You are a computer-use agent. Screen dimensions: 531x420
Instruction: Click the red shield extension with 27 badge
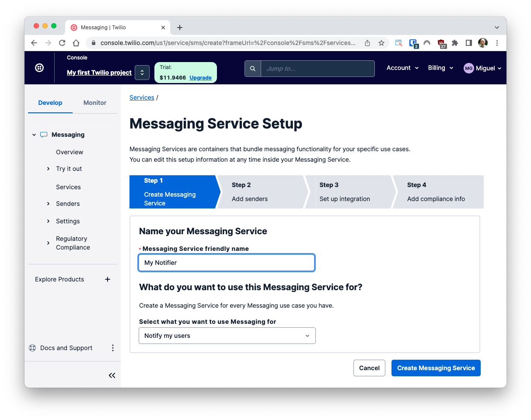point(441,43)
